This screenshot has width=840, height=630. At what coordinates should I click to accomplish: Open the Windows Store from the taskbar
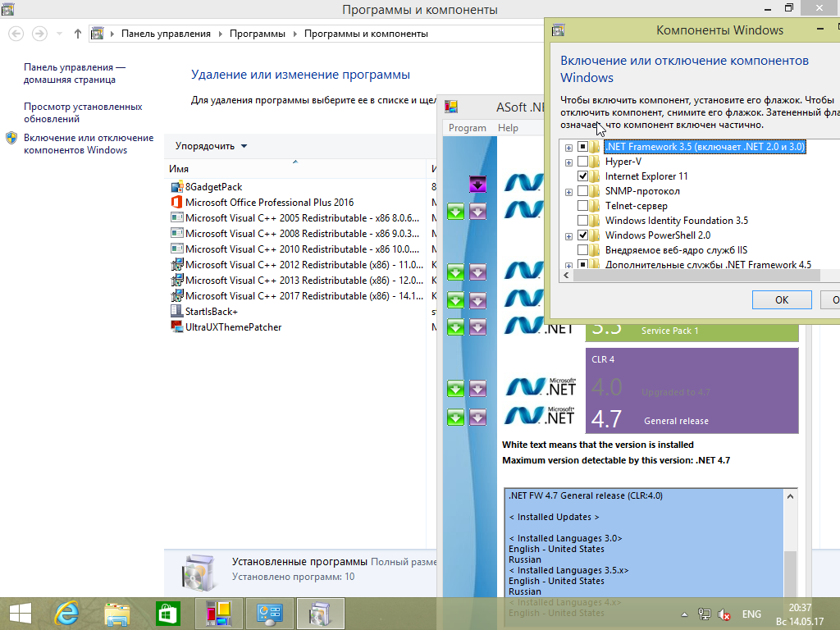[167, 614]
